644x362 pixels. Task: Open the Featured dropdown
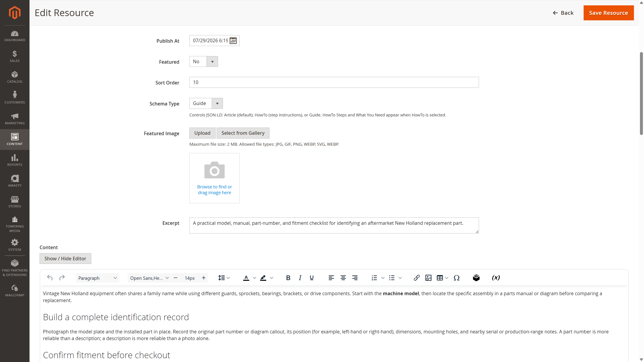point(203,61)
